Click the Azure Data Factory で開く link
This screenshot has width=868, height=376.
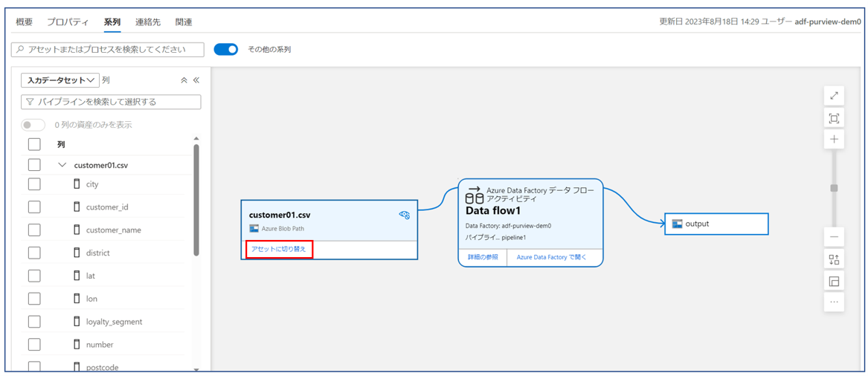[551, 257]
